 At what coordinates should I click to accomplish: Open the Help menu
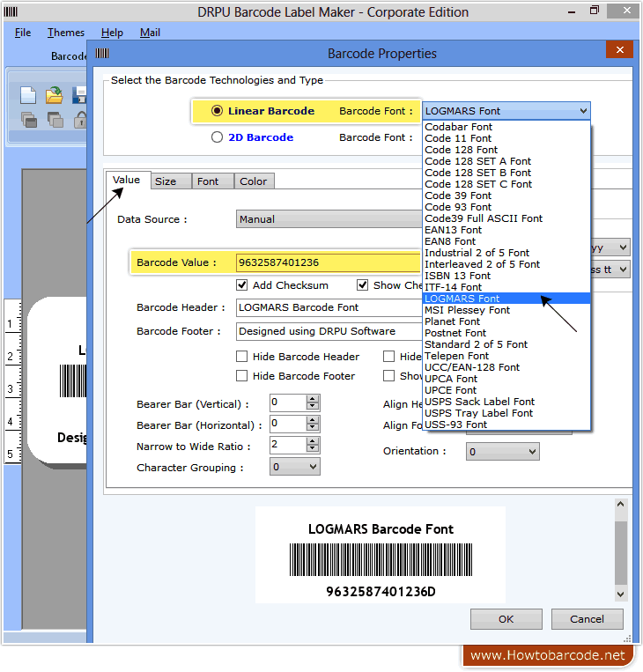coord(112,33)
